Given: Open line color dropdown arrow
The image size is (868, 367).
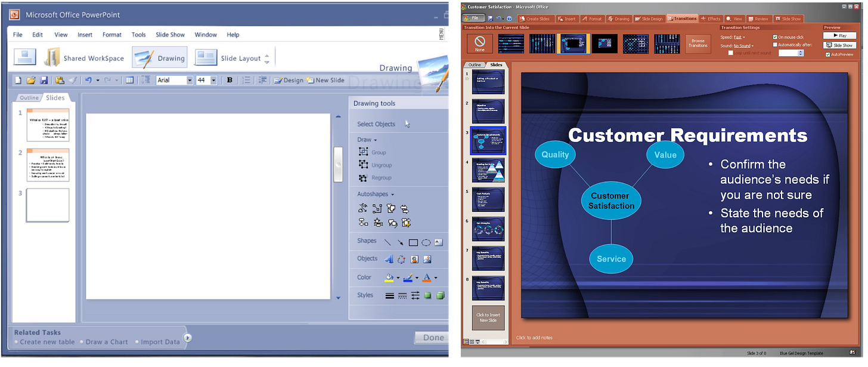Looking at the screenshot, I should [x=417, y=278].
